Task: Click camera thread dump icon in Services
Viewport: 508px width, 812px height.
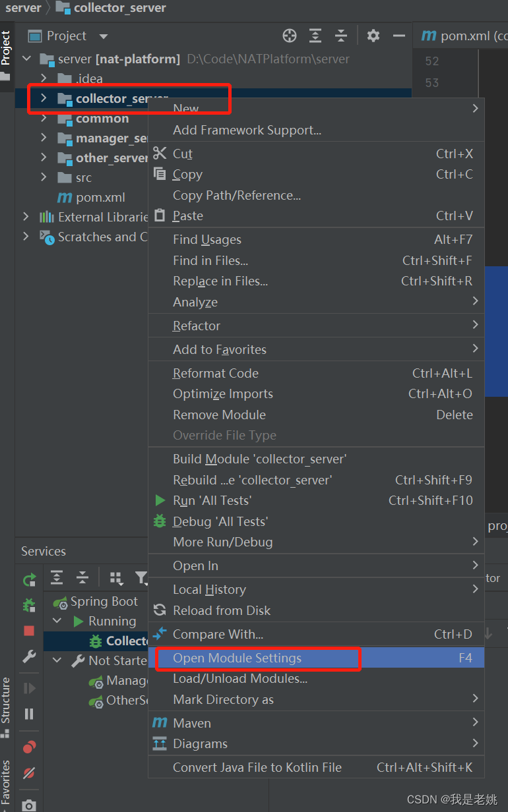Action: [29, 805]
